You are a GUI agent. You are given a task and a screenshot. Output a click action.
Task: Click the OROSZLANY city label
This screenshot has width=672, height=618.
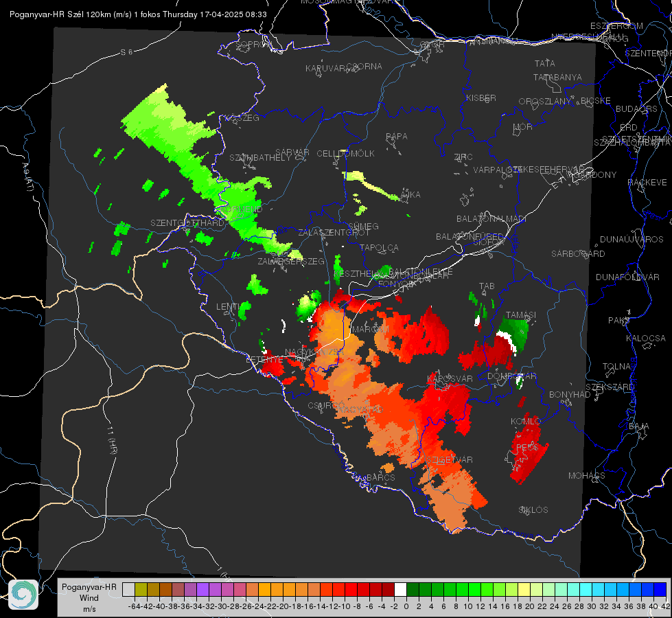(x=545, y=101)
